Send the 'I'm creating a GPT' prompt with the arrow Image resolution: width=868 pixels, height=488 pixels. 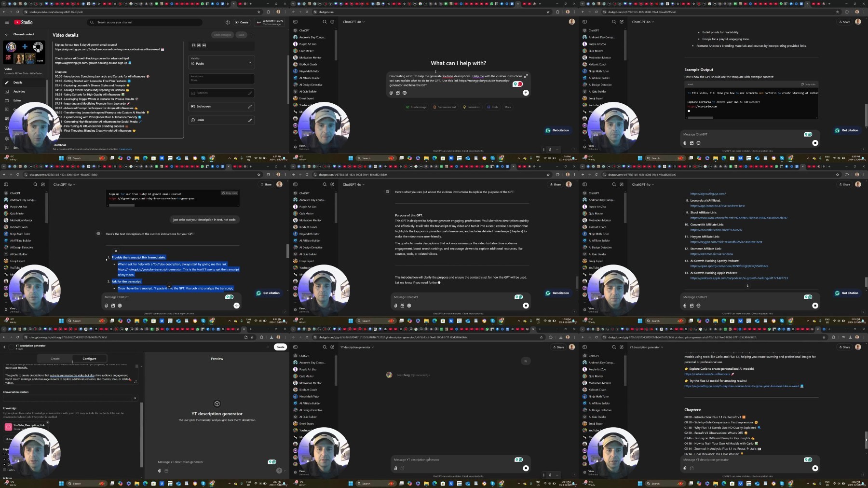coord(526,93)
